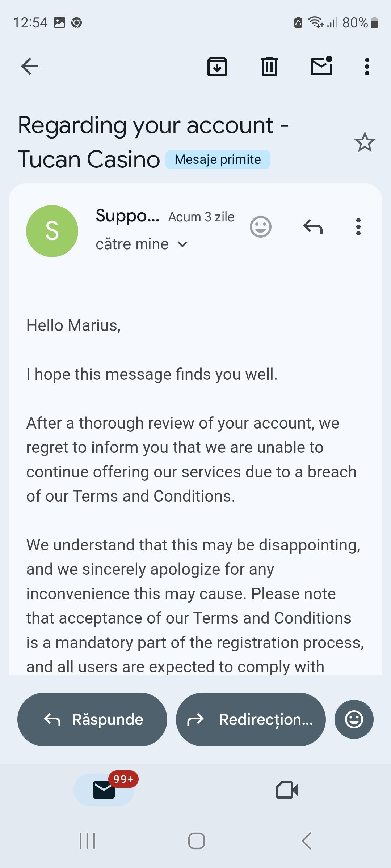Tap the sender avatar S
Screen dimensions: 391x868
pyautogui.click(x=52, y=231)
